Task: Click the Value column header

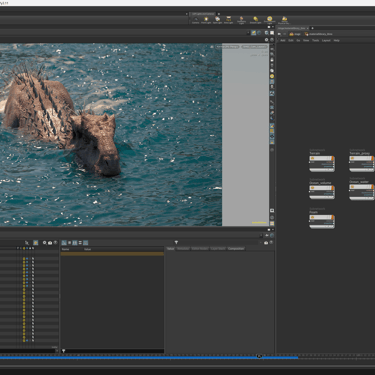Action: click(87, 249)
